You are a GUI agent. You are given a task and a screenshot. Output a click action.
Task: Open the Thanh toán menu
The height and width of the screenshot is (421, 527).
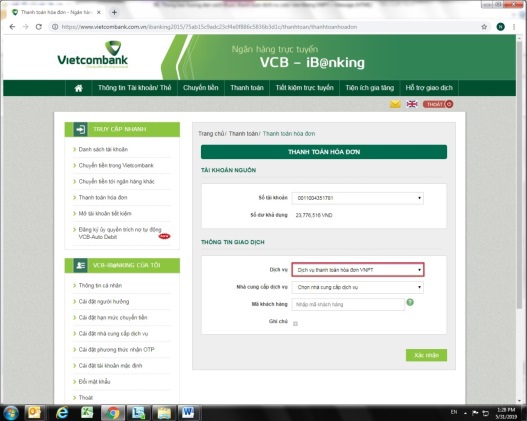(247, 88)
